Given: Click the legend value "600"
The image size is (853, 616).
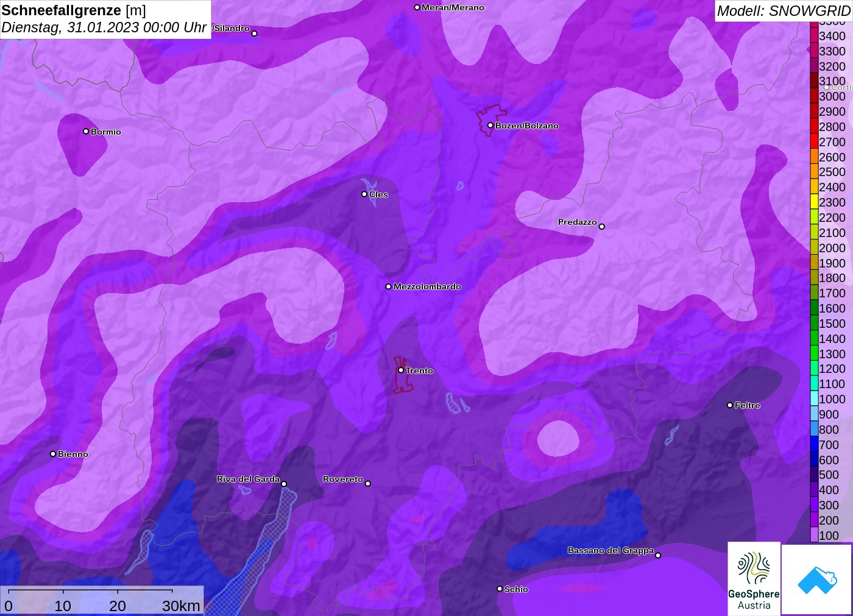Looking at the screenshot, I should click(x=829, y=460).
